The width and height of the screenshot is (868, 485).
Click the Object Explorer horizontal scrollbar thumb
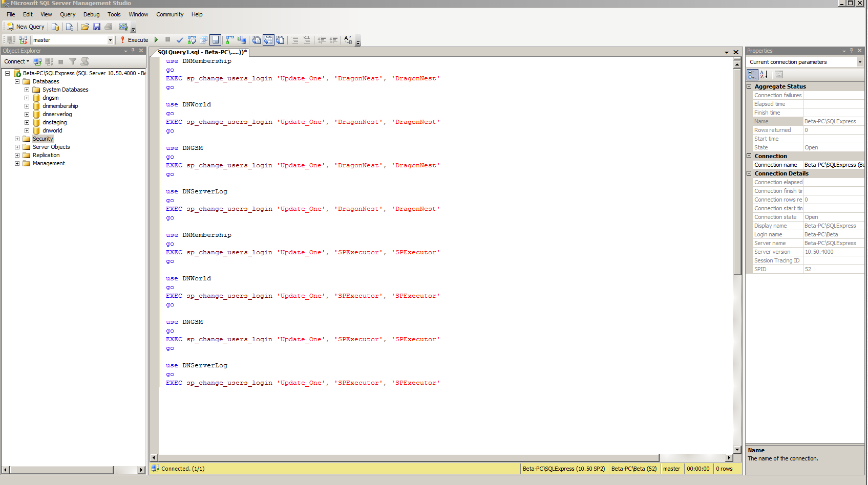(61, 470)
